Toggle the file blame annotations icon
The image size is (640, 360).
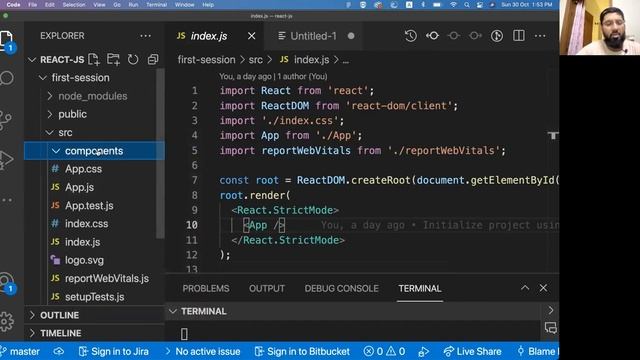(497, 36)
